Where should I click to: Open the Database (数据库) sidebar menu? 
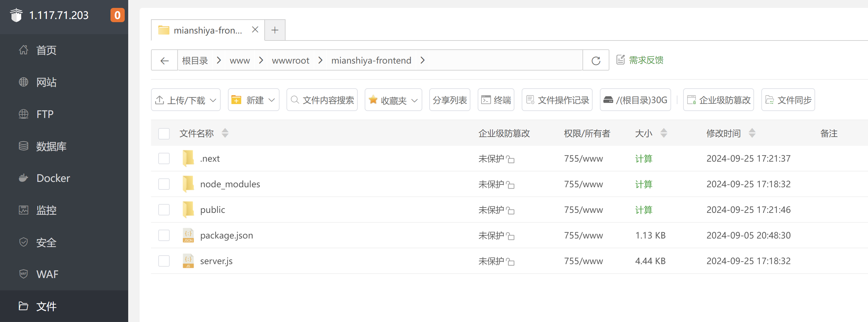(51, 146)
